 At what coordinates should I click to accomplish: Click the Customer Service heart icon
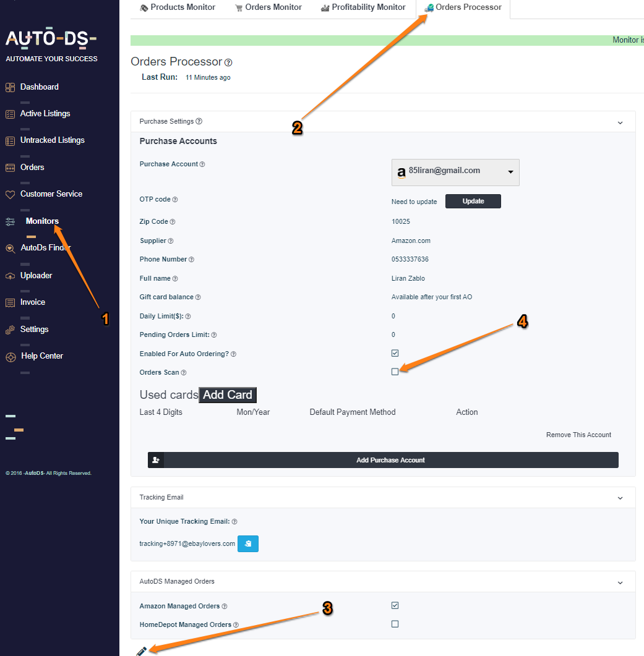point(10,195)
